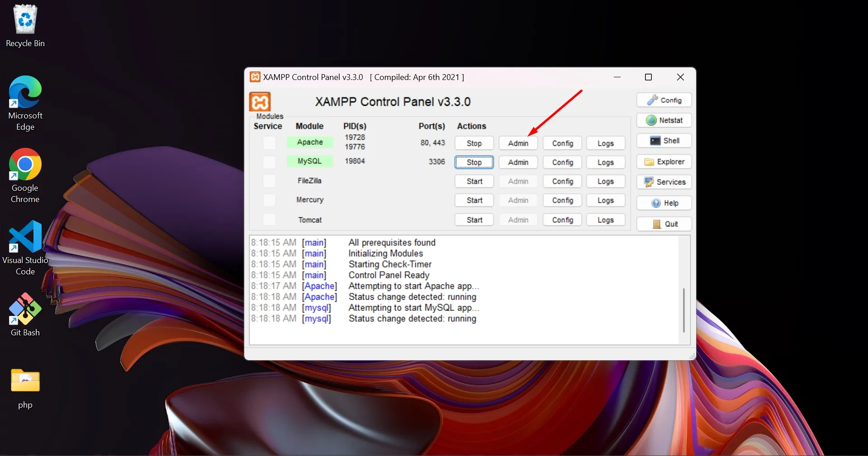Launch Microsoft Edge from the desktop
Screen dimensions: 868x456
tap(25, 103)
